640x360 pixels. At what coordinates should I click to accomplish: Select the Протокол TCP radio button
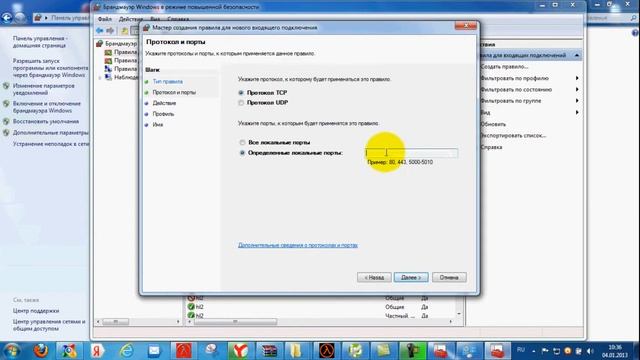241,93
